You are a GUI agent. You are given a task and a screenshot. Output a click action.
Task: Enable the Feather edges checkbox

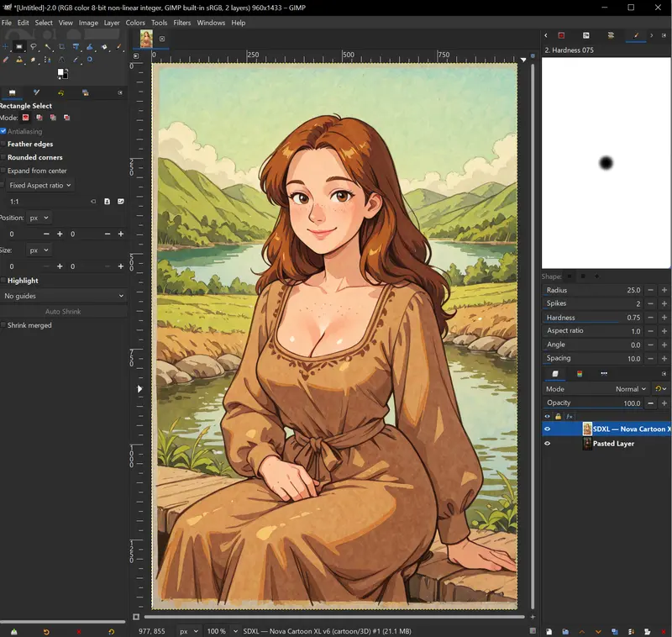coord(3,144)
